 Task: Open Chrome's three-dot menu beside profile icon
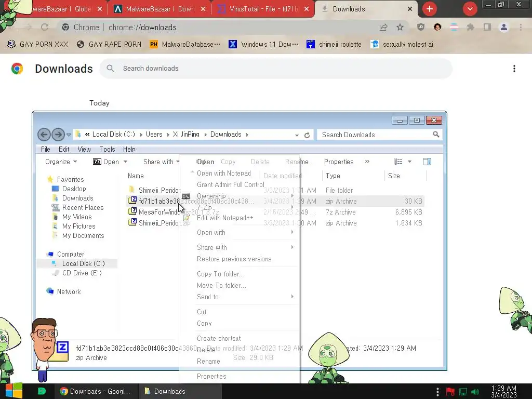[x=521, y=27]
